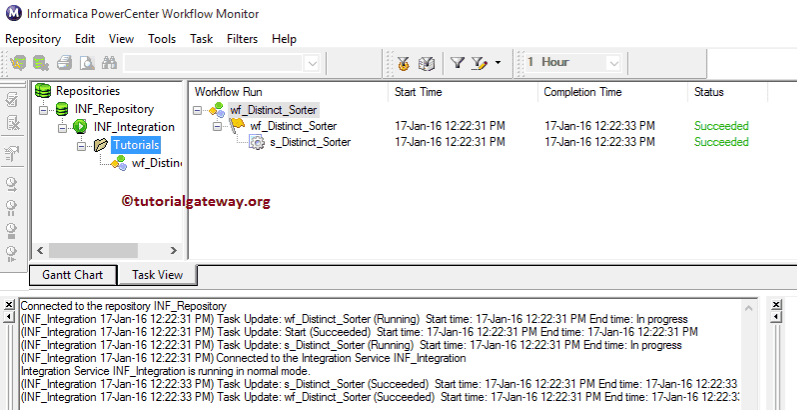
Task: Click the PowerCenter logo in the title bar
Action: tap(13, 13)
